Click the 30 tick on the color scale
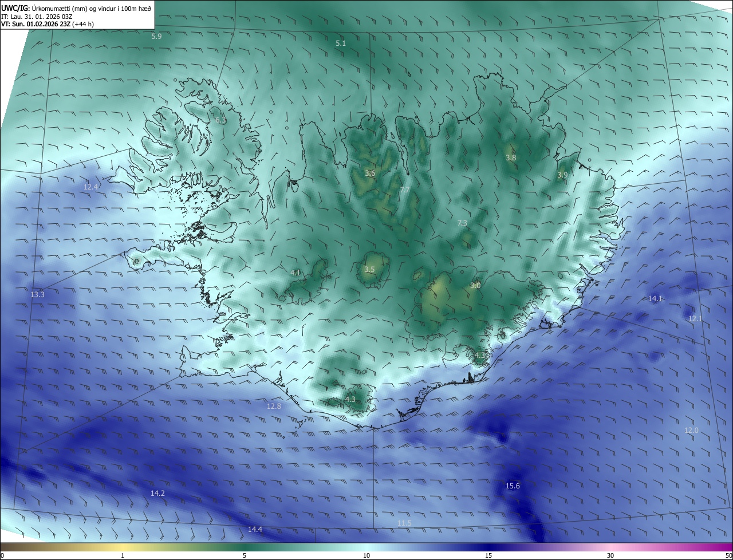The width and height of the screenshot is (733, 560). pyautogui.click(x=610, y=556)
